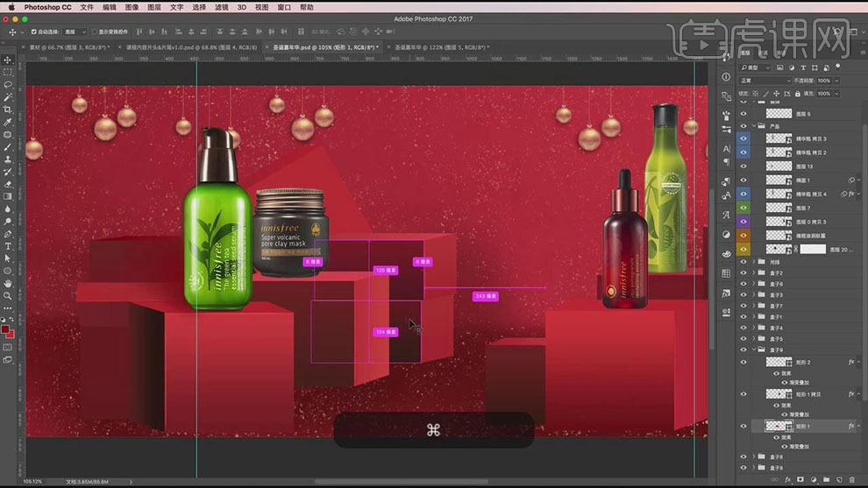The width and height of the screenshot is (868, 488).
Task: Select the Lasso tool
Action: (8, 85)
